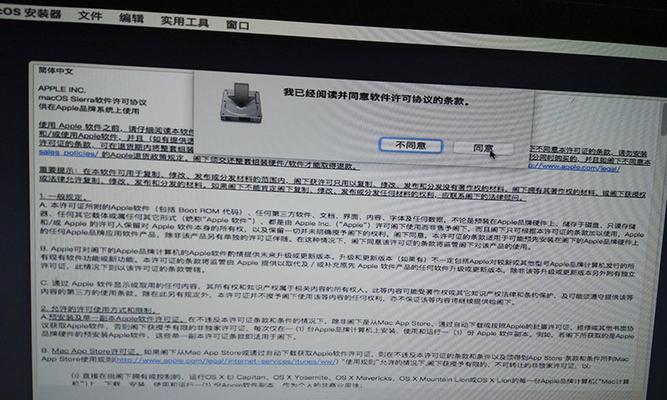Click the underlined 预装装及单一副本Apple软件许可证 clause heading
The image size is (667, 400).
[116, 318]
